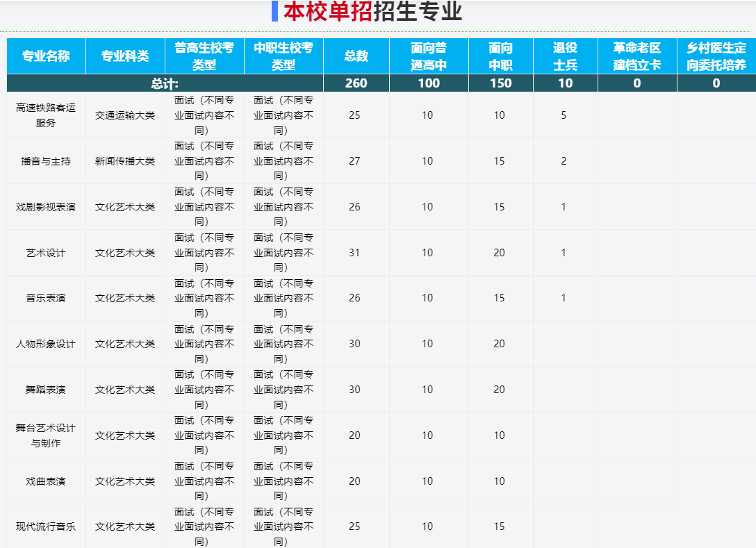The width and height of the screenshot is (756, 548).
Task: Select the 播音与主持 major name
Action: click(x=46, y=161)
